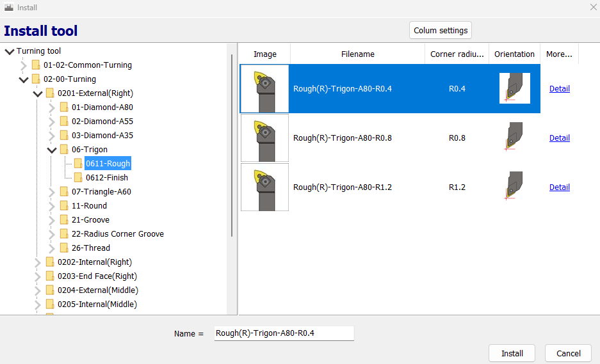Select the 11-Round tree item
This screenshot has height=364, width=600.
(89, 206)
